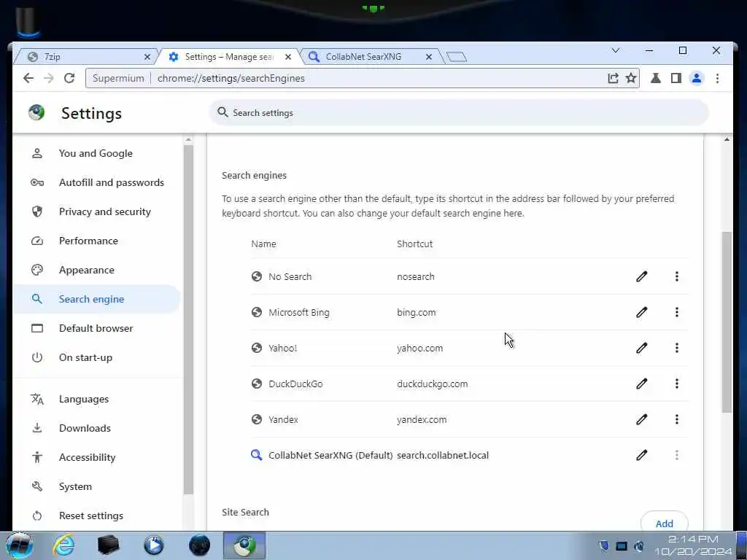Edit the DuckDuckGo entry
This screenshot has height=560, width=747.
pyautogui.click(x=641, y=384)
